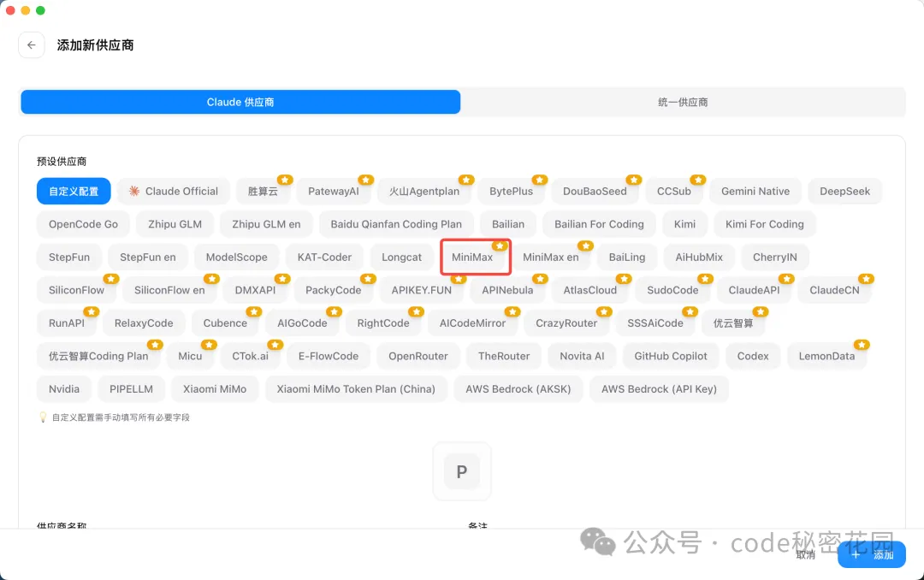Select the StepFun preset
Screen dimensions: 924x580
pos(69,257)
